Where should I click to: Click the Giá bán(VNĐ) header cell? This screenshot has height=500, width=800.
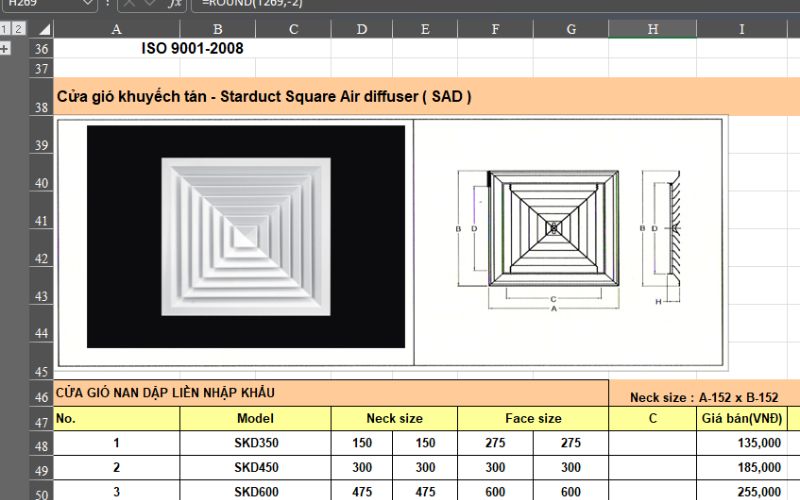coord(742,418)
